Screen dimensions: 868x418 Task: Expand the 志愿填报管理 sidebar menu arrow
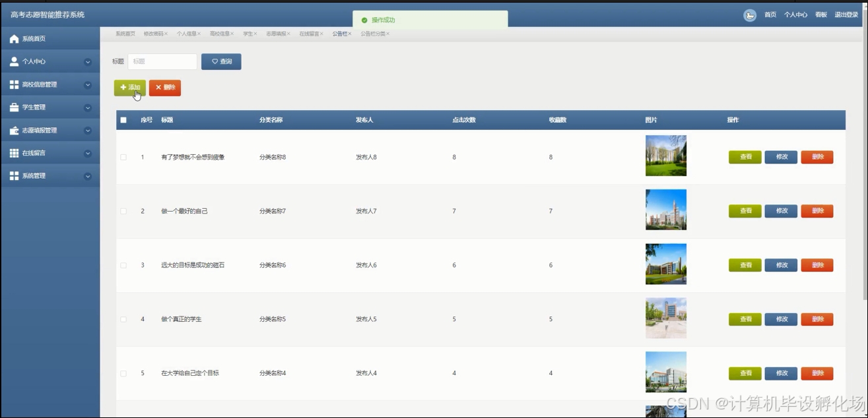pyautogui.click(x=88, y=131)
